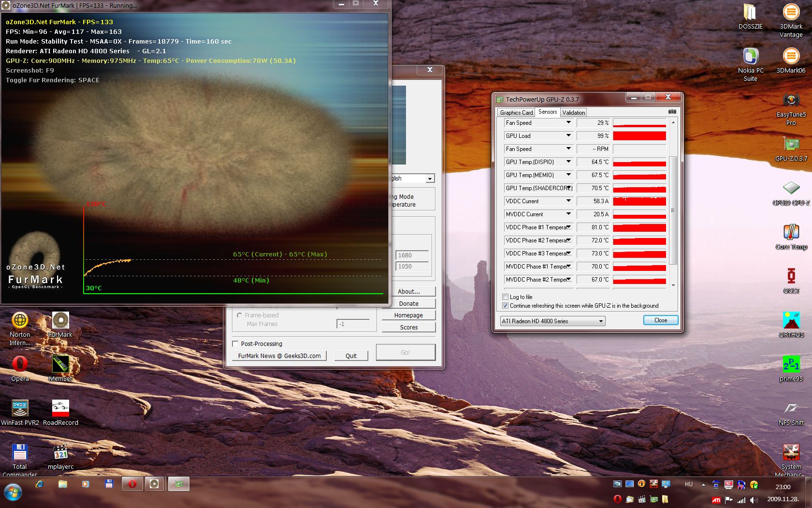Launch 3DMark Vantage desktop icon

click(x=791, y=21)
